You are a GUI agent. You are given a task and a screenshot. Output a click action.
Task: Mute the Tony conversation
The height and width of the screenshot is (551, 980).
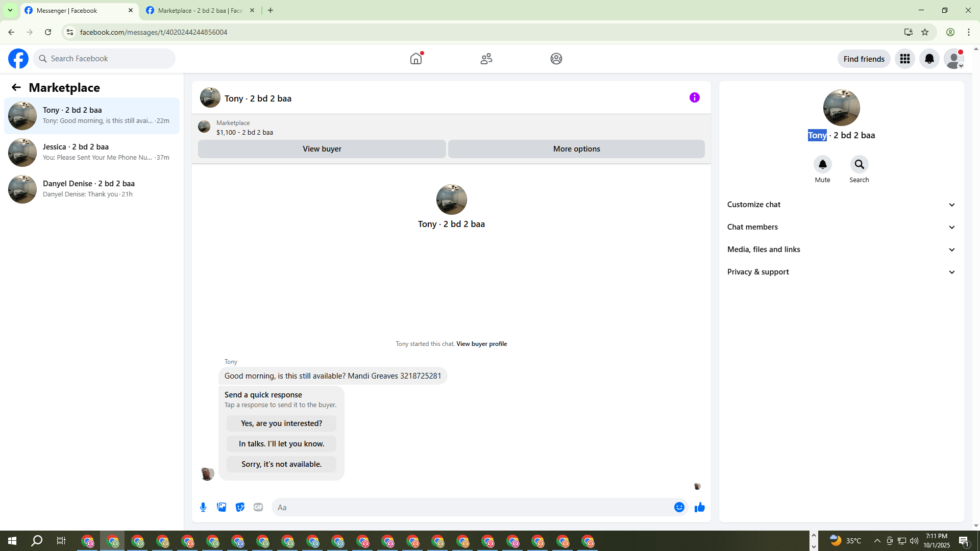823,164
